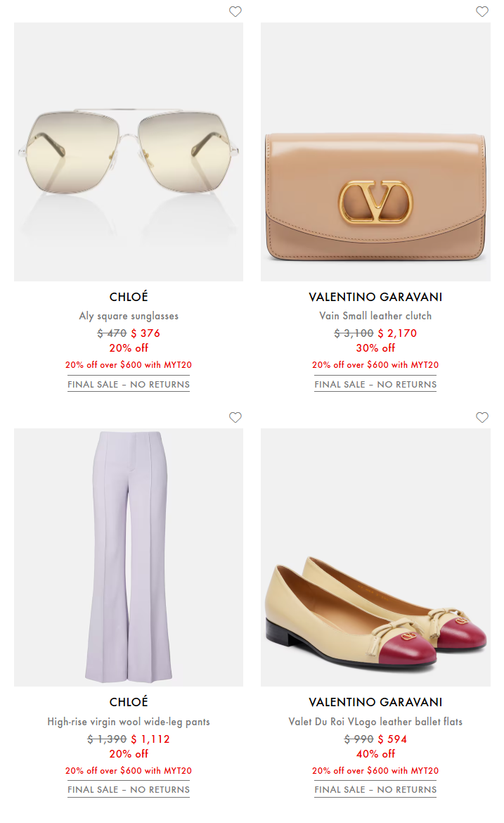Click CHLOÉ brand name above sunglasses
Image resolution: width=504 pixels, height=823 pixels.
point(129,297)
